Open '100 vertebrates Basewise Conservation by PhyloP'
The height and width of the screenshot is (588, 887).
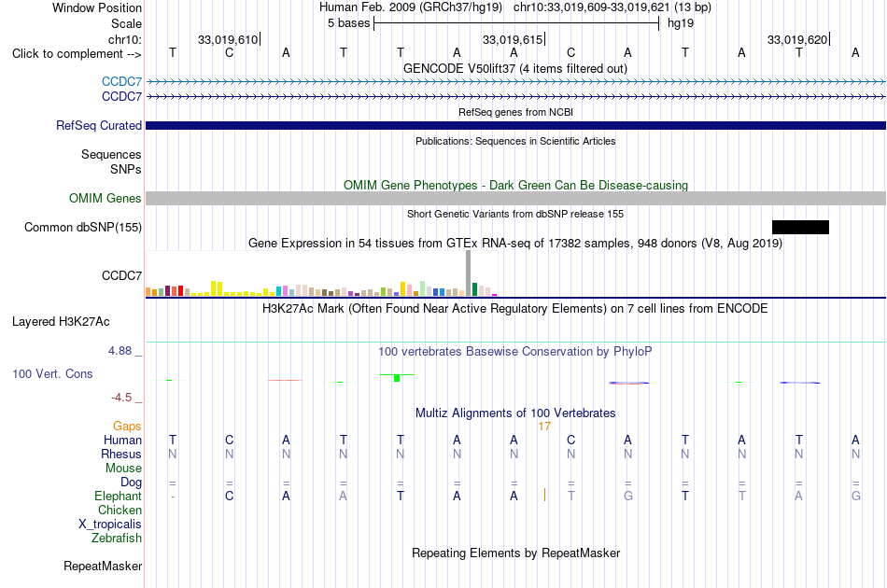[515, 352]
